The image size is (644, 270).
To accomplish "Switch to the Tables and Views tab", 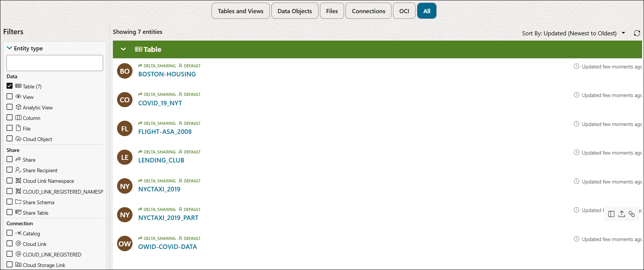I will tap(241, 11).
